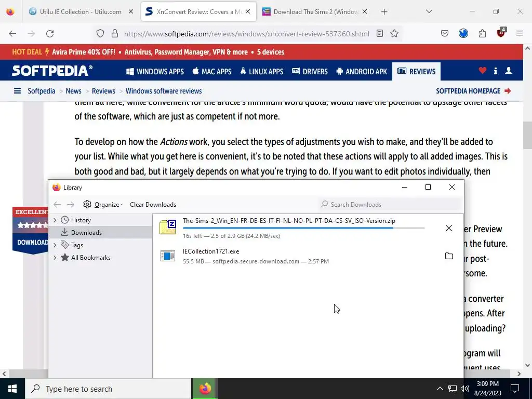Cancel the Sims 2 zip download
The image size is (532, 399).
[x=449, y=229]
